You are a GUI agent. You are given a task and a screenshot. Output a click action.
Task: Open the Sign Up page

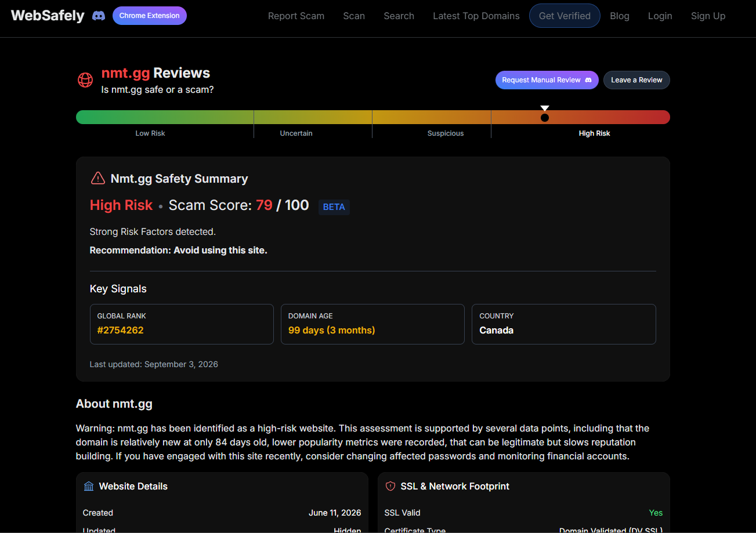pyautogui.click(x=708, y=16)
